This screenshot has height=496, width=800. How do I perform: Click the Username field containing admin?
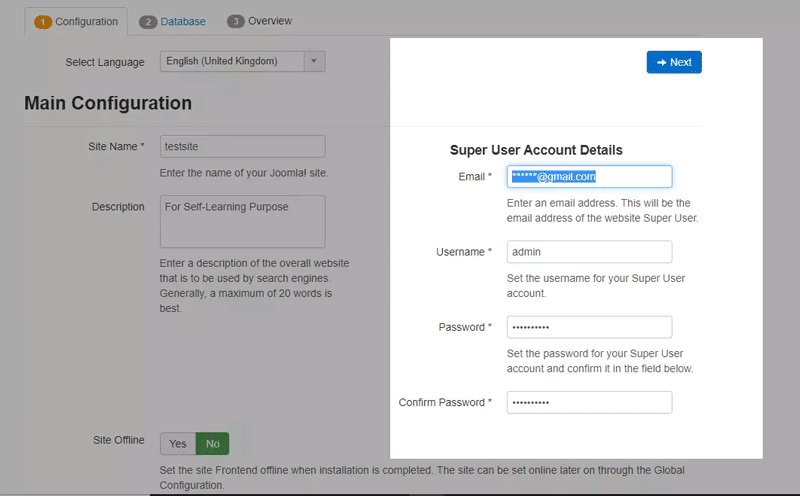pos(589,252)
